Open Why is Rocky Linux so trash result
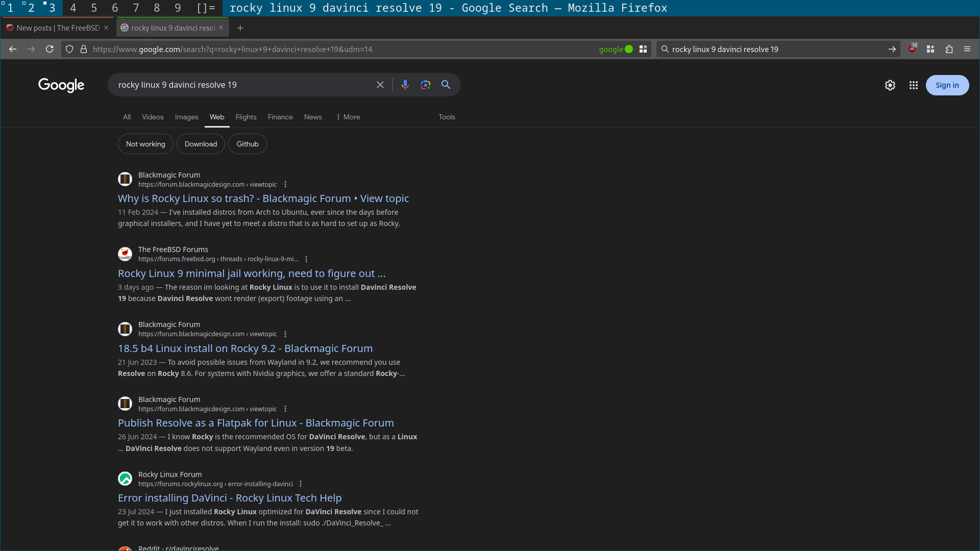This screenshot has height=551, width=980. pos(263,198)
